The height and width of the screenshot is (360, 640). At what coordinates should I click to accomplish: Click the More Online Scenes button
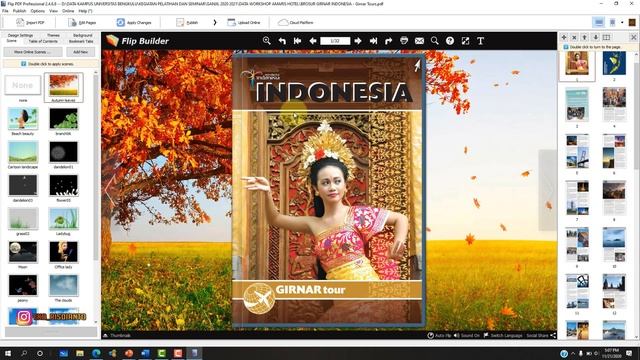[33, 52]
